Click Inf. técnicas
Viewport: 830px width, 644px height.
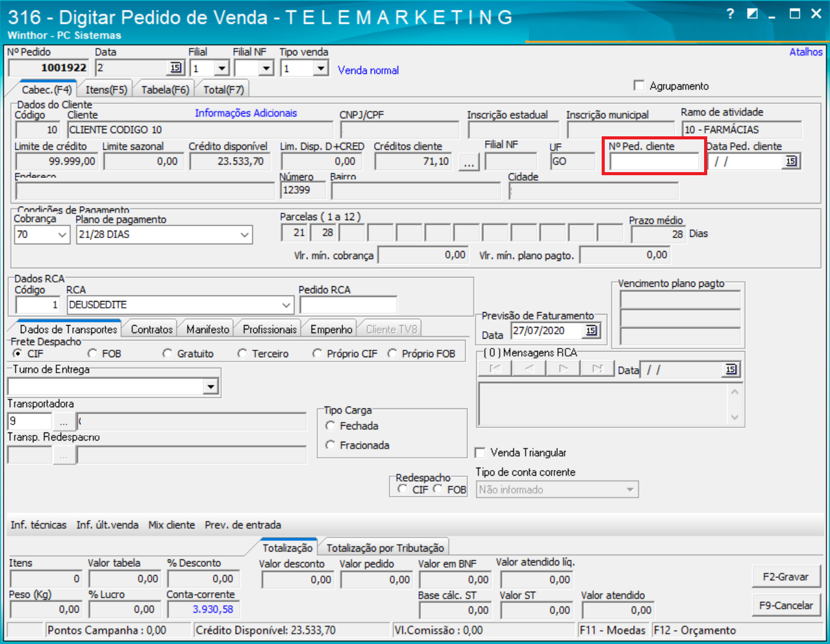[38, 525]
